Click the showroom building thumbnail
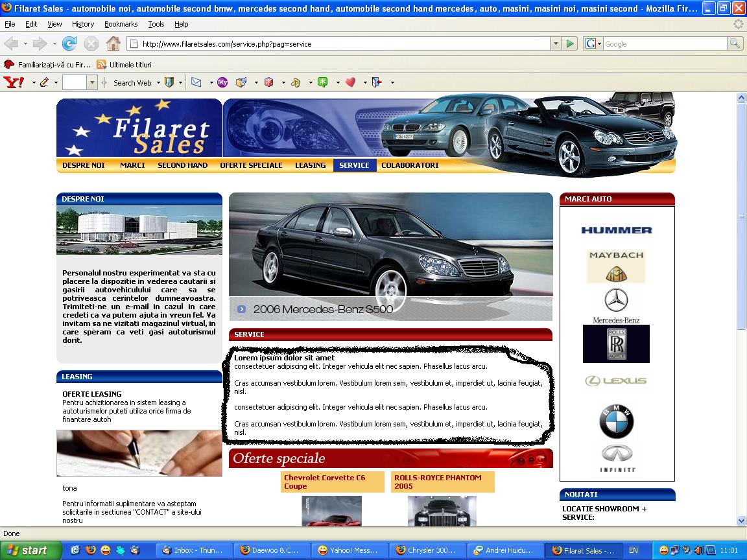The width and height of the screenshot is (747, 560). click(x=139, y=231)
